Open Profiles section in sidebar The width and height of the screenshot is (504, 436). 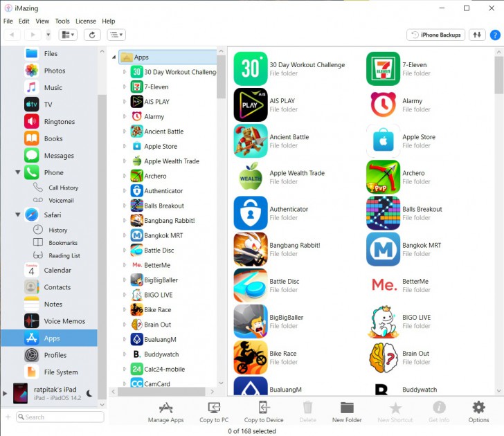tap(55, 355)
